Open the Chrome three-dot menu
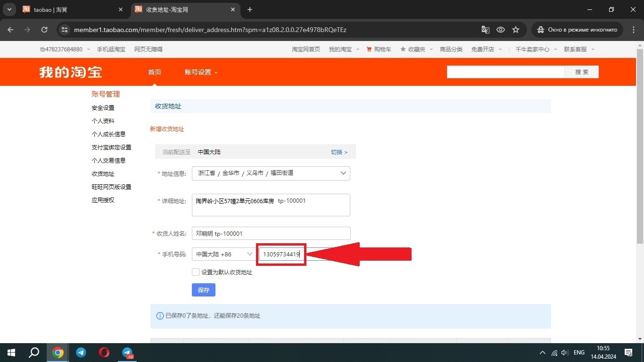Viewport: 644px width, 362px height. pos(634,30)
